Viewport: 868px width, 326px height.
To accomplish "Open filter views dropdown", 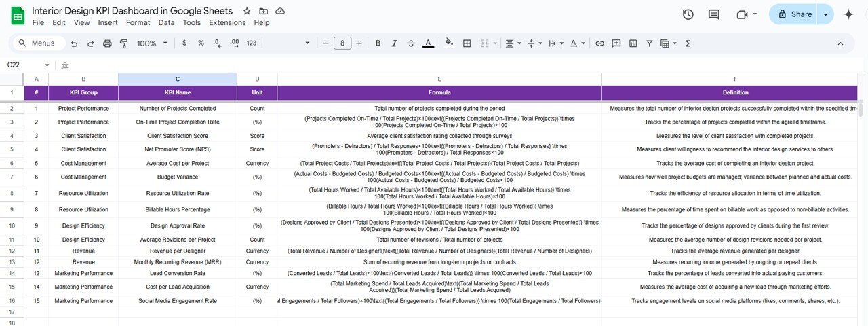I will point(668,43).
